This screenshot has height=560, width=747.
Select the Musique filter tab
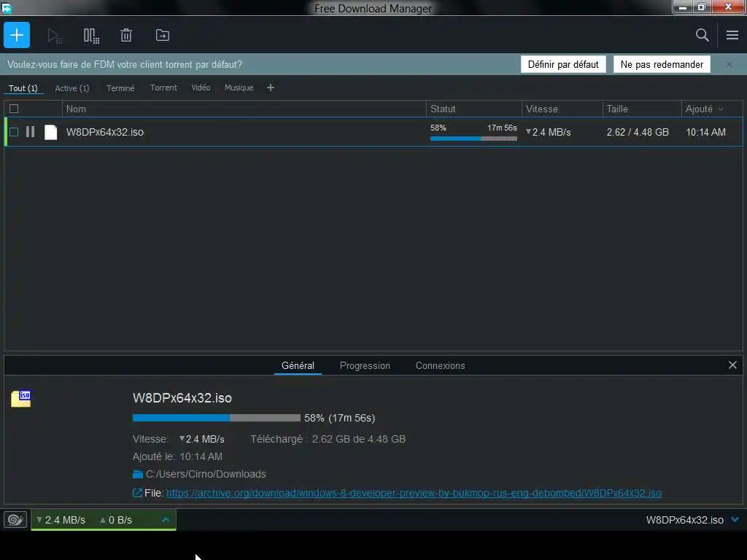pos(239,87)
